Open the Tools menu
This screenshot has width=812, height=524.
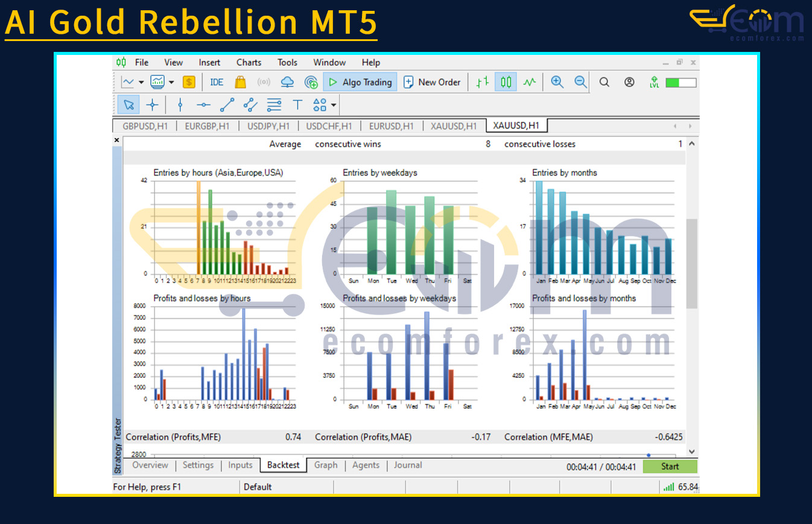[287, 62]
